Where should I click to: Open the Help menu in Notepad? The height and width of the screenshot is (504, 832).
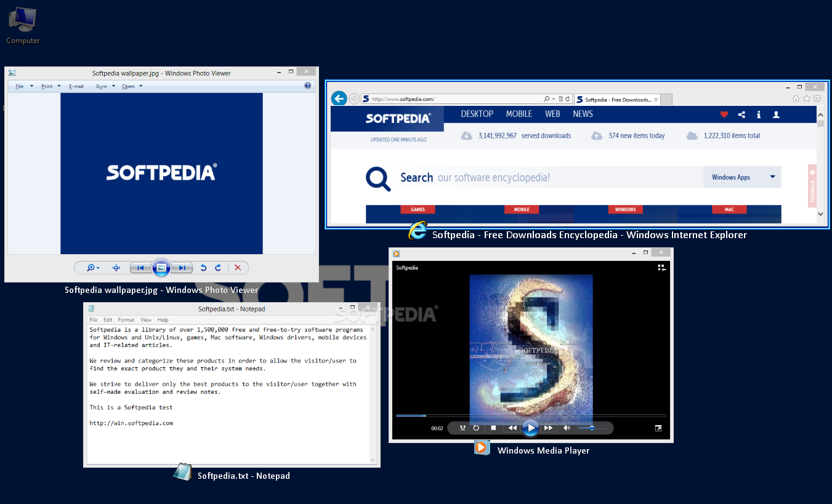pos(163,320)
